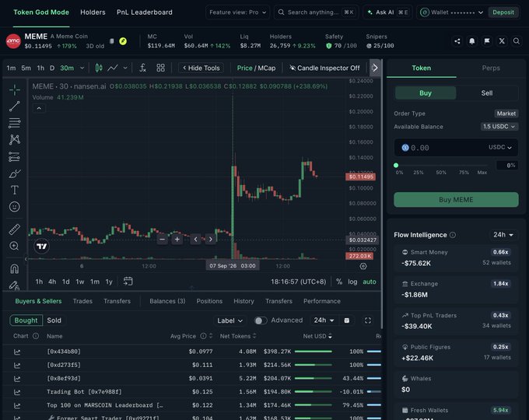Viewport: 529px width, 420px height.
Task: Open the Feature view: Pro dropdown
Action: click(x=237, y=12)
